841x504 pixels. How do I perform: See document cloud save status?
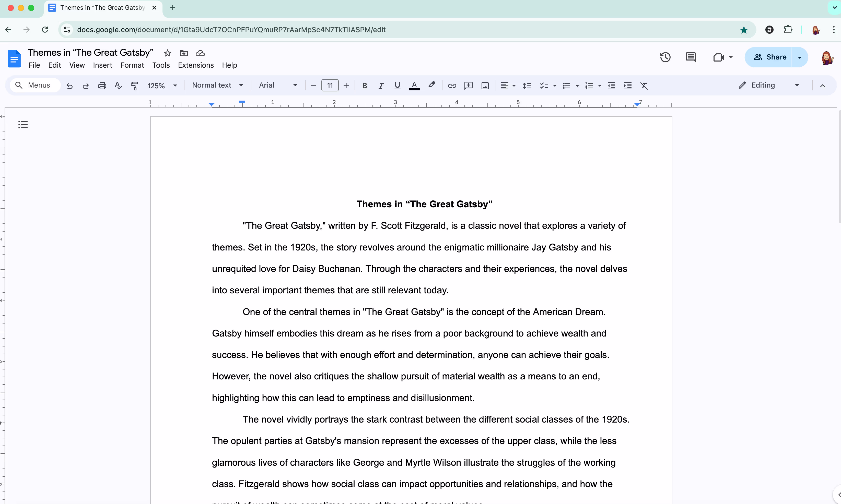pyautogui.click(x=200, y=53)
